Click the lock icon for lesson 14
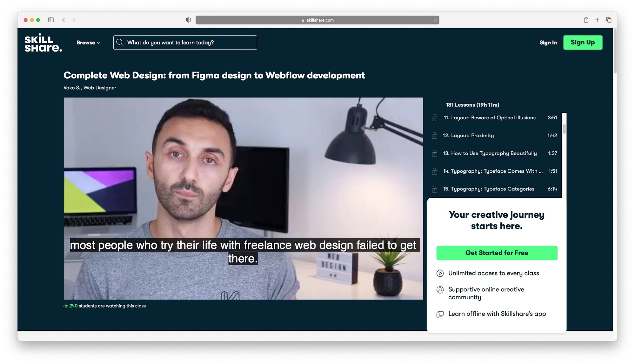This screenshot has height=364, width=635. tap(435, 170)
